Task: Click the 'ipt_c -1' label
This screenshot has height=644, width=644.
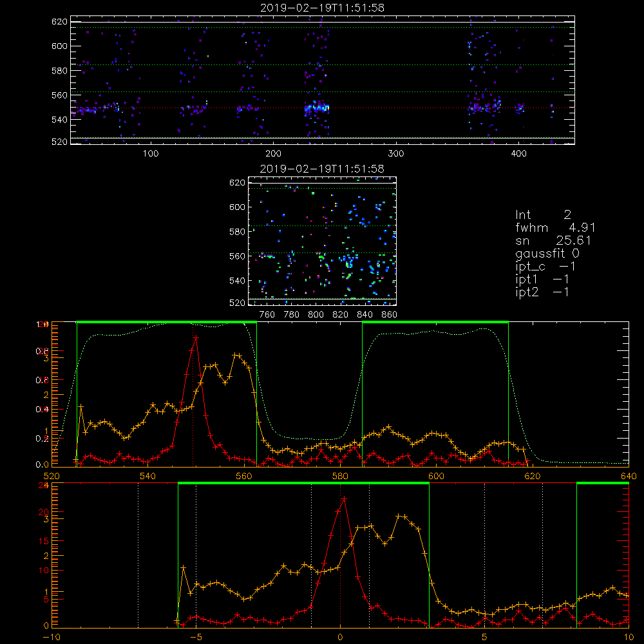Action: coord(545,266)
